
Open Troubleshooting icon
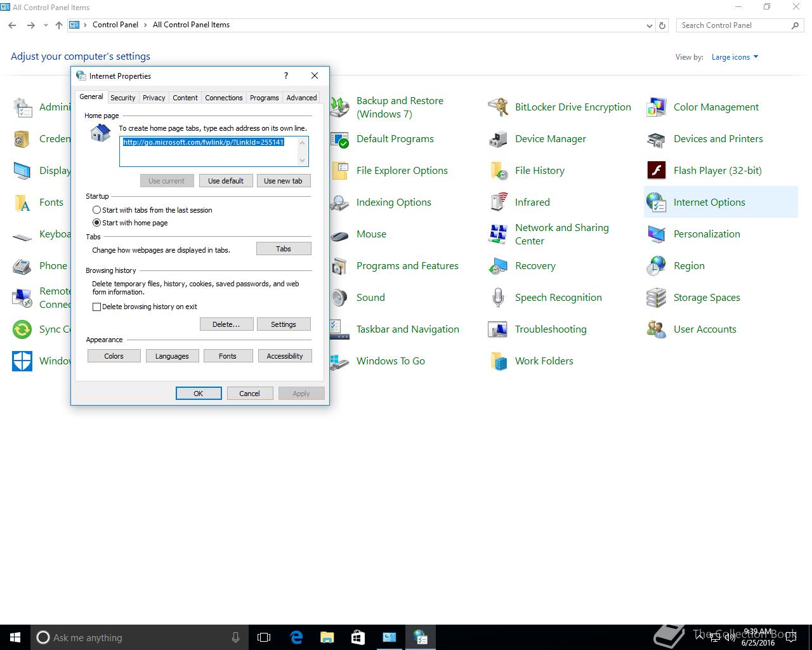point(498,329)
